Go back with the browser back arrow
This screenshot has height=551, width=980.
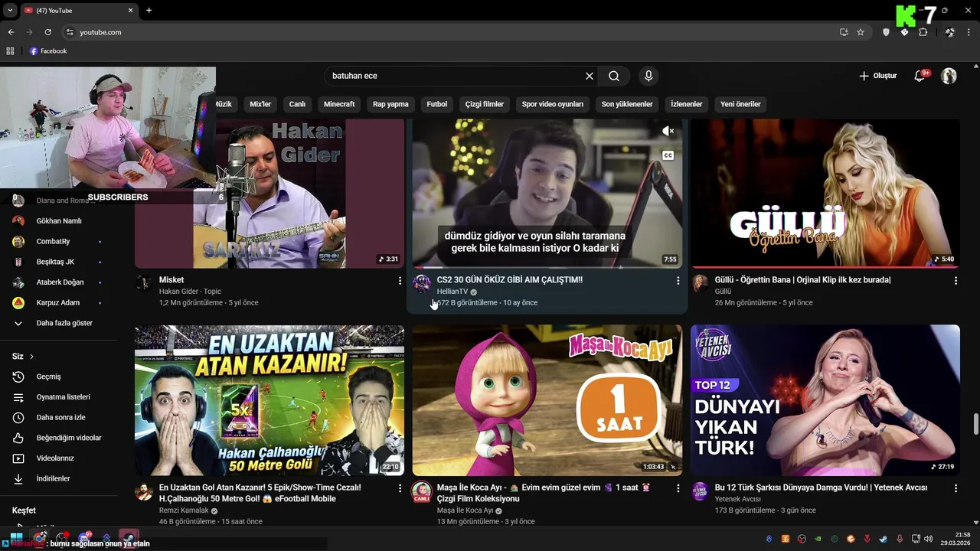[x=11, y=32]
